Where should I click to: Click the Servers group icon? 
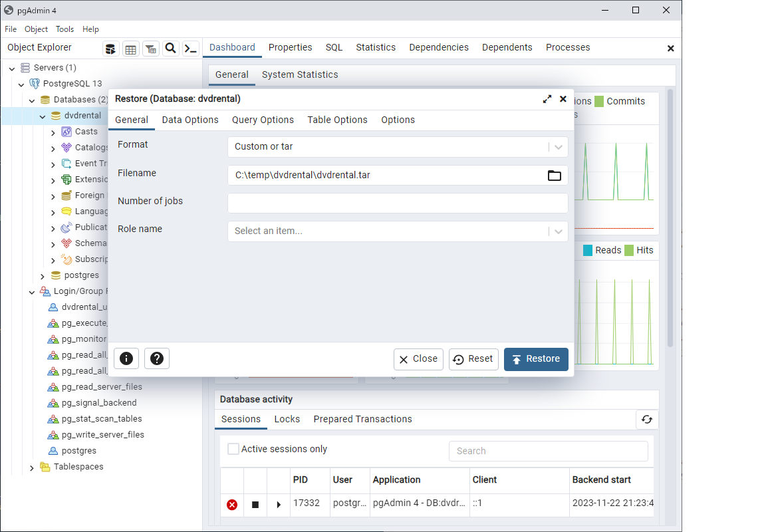coord(25,68)
